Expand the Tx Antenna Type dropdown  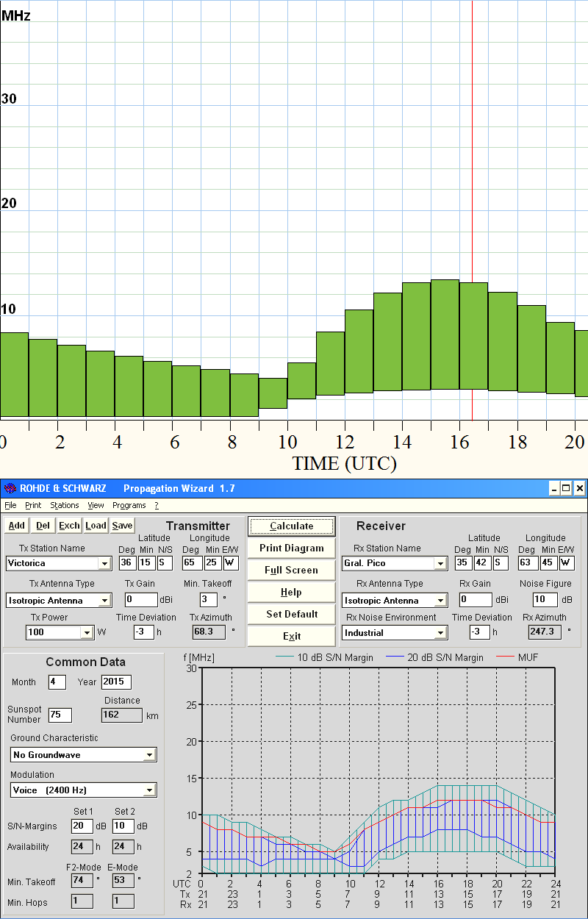(105, 601)
